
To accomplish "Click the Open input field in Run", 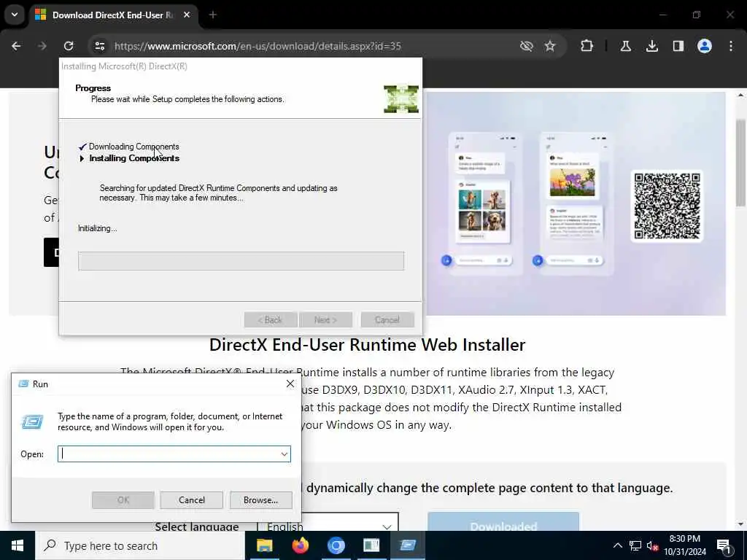I will click(x=169, y=454).
